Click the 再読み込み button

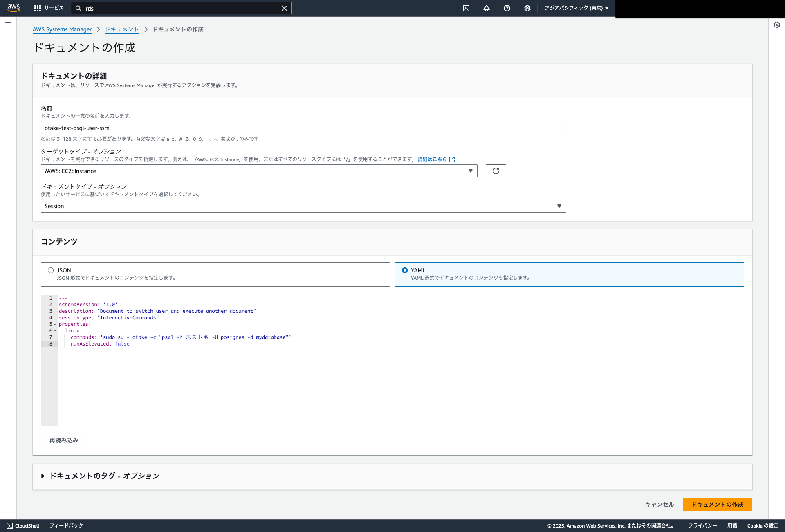(x=64, y=440)
